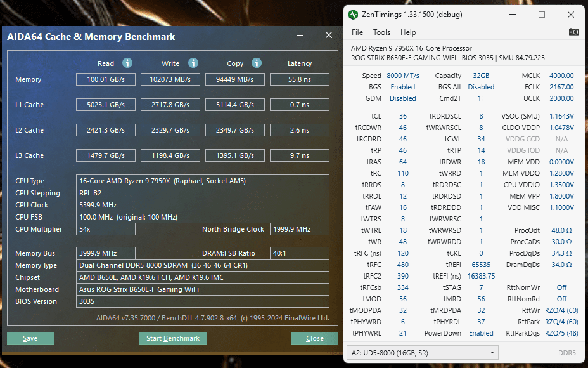Click the MEM VDDQ value 1.2800V
Screen dimensions: 588x368
tap(561, 173)
